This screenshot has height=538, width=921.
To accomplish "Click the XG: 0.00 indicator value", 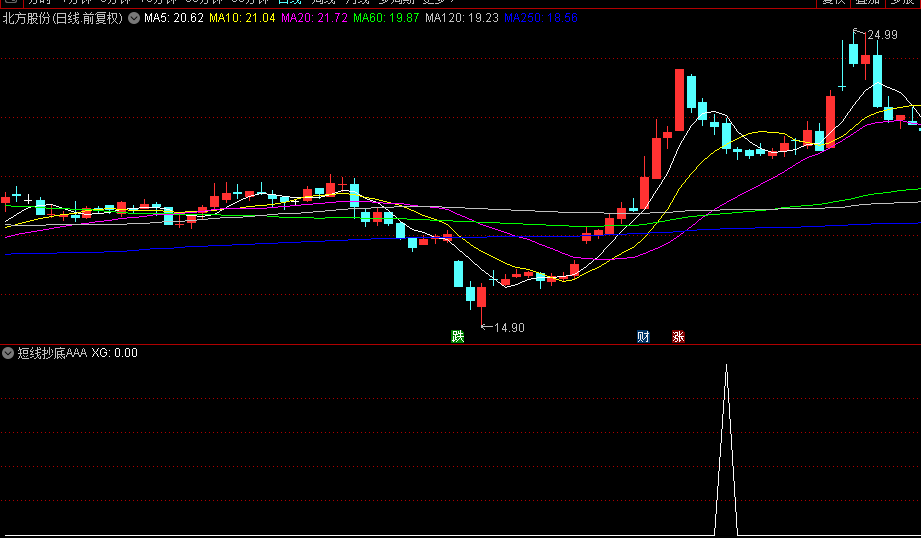I will point(115,353).
